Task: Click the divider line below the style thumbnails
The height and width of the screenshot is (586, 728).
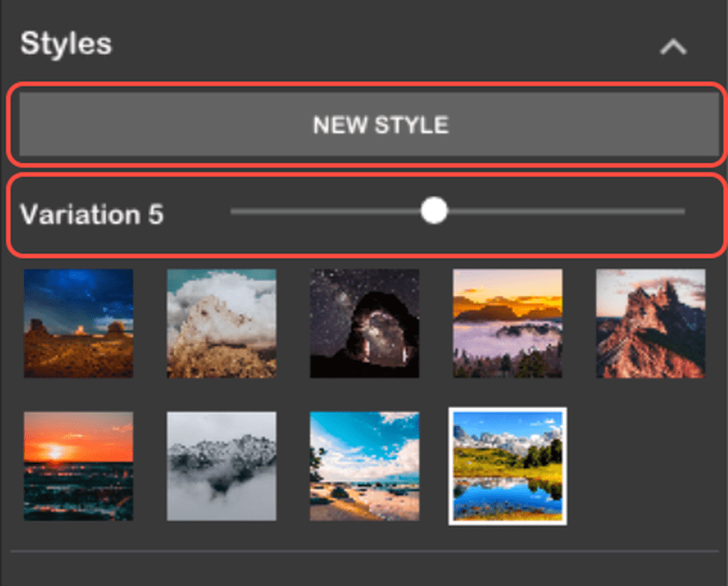Action: 364,552
